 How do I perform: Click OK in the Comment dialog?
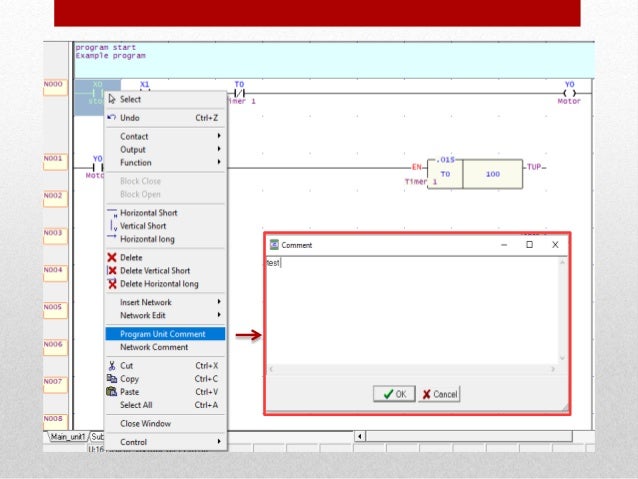coord(394,394)
